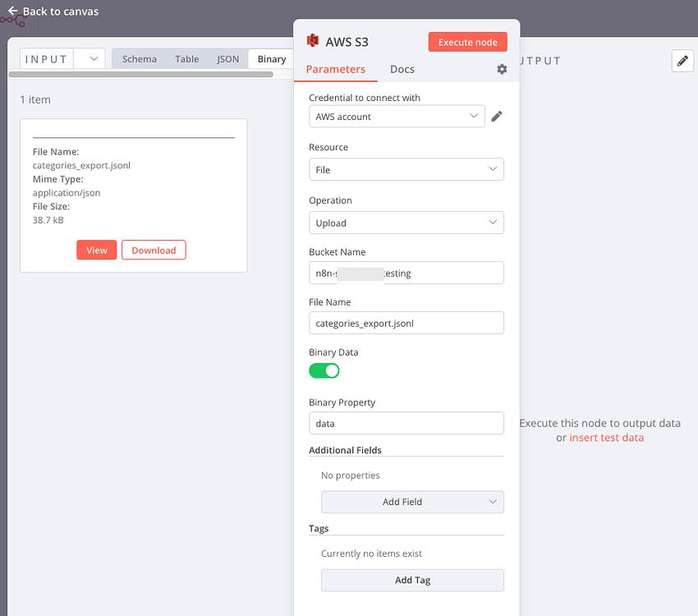Click the Execute node button
Image resolution: width=698 pixels, height=616 pixels.
(467, 41)
